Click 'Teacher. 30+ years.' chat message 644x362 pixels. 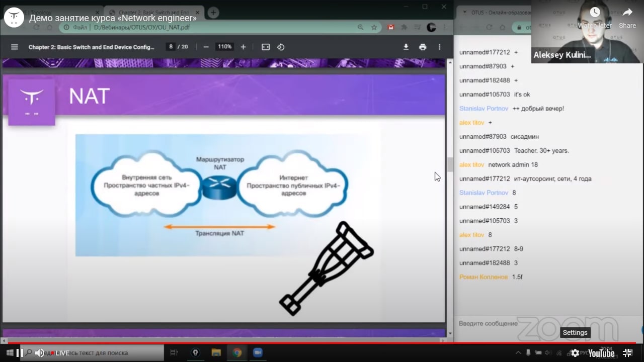click(x=541, y=150)
